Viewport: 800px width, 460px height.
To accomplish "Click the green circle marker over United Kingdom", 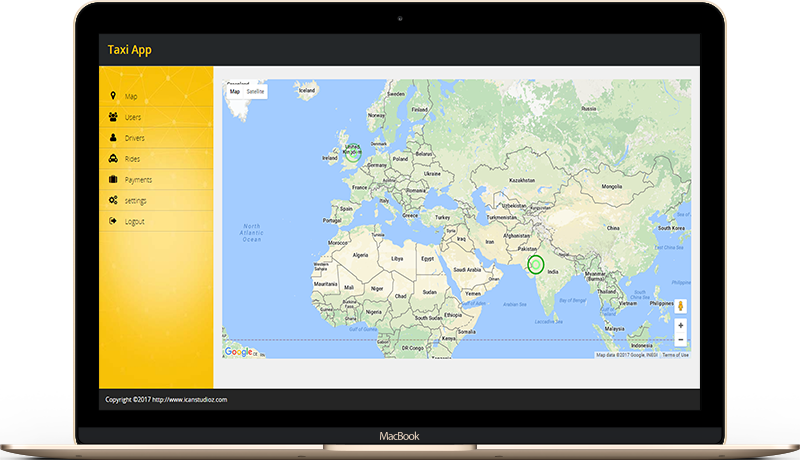I will pos(352,153).
